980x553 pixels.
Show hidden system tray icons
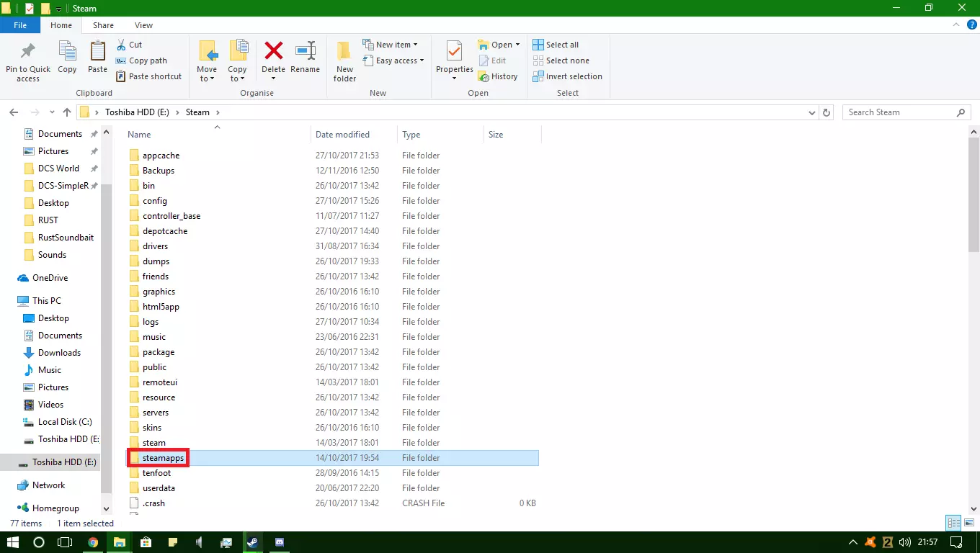tap(853, 542)
